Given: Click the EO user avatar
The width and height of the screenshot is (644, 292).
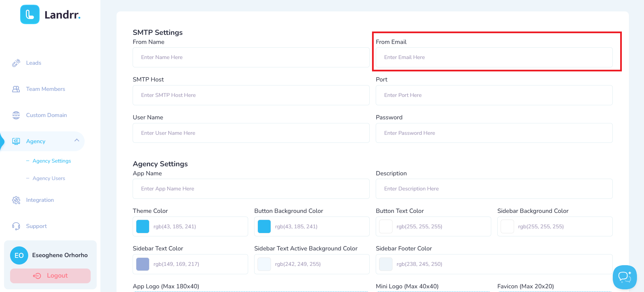Looking at the screenshot, I should pos(19,255).
